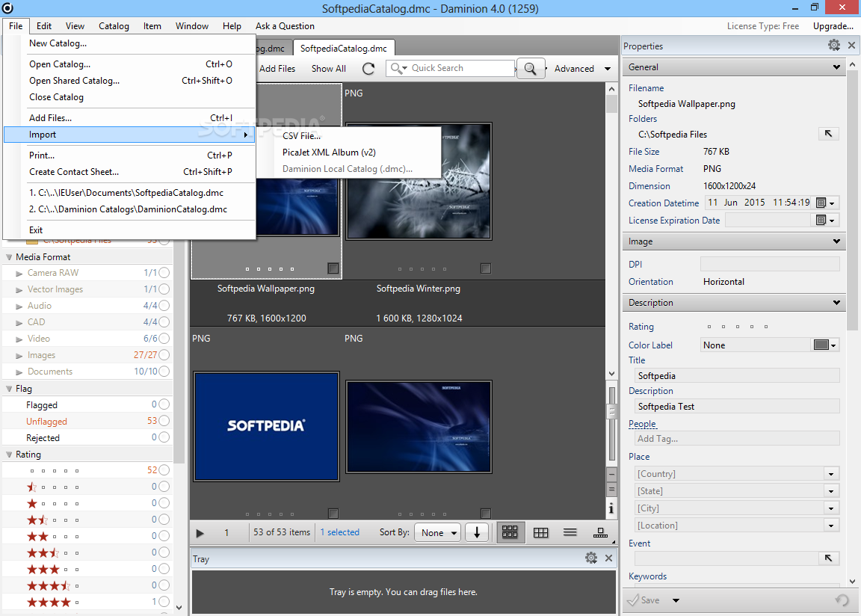Viewport: 861px width, 616px height.
Task: Click the Event field arrow button
Action: coord(829,558)
